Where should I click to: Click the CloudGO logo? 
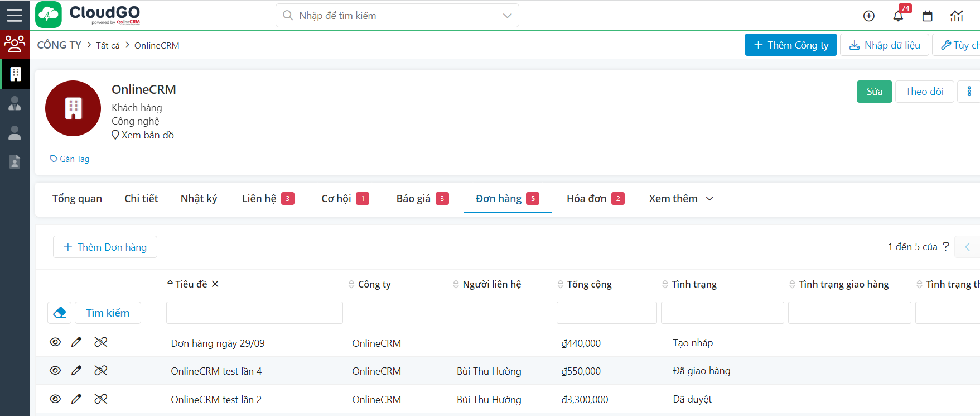coord(88,15)
